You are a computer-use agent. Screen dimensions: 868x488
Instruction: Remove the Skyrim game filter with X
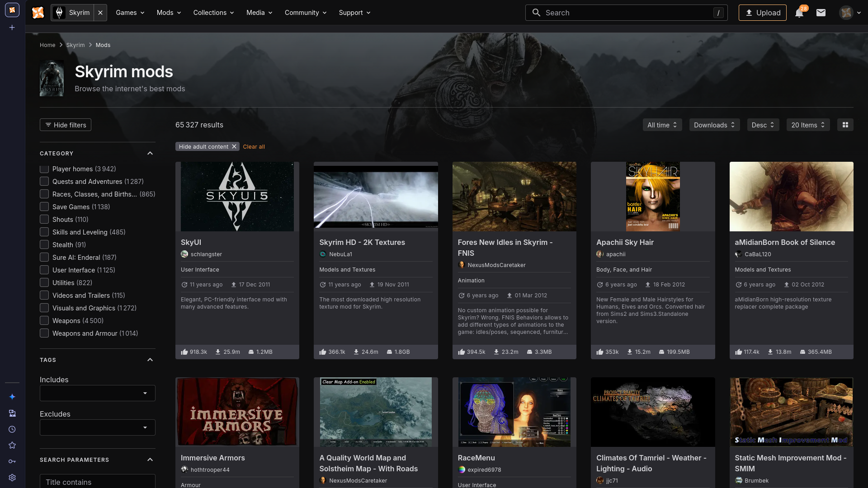pyautogui.click(x=100, y=13)
